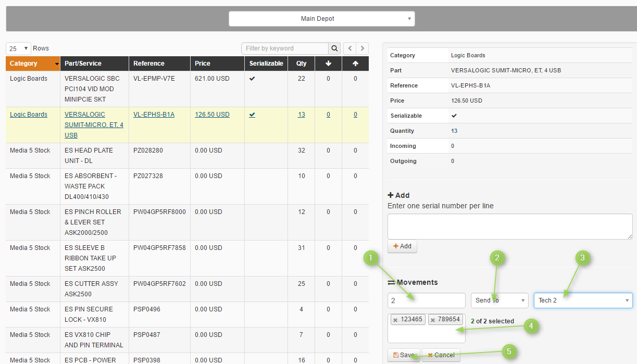Focus the Filter by keyword field

tap(285, 48)
